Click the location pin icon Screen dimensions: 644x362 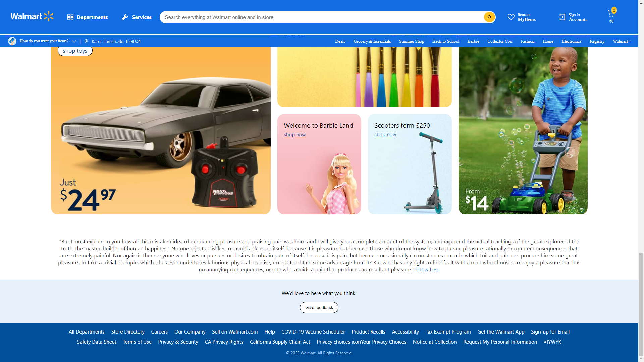point(86,41)
